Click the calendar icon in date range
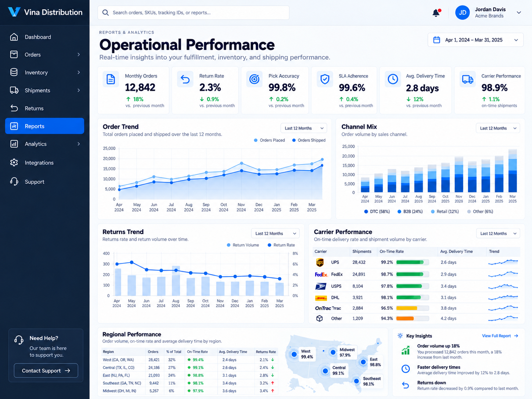Image resolution: width=532 pixels, height=399 pixels. point(436,40)
